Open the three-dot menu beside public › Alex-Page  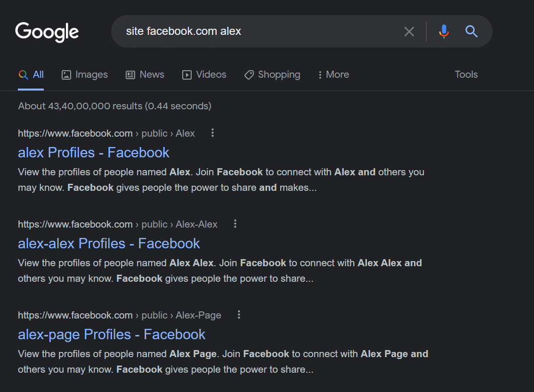pyautogui.click(x=239, y=315)
